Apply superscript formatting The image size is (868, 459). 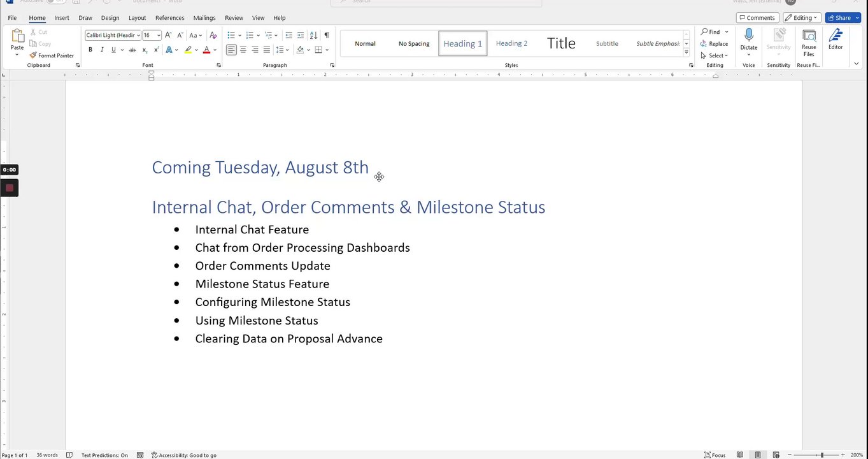tap(156, 50)
